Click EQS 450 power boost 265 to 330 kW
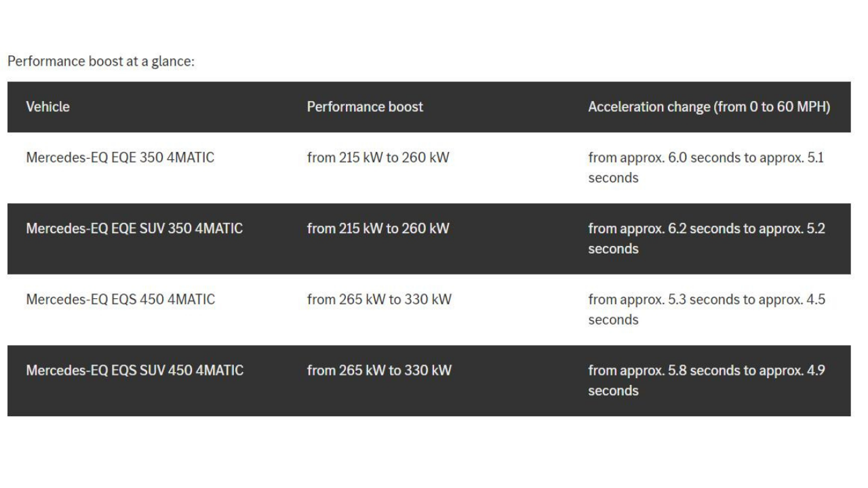Screen dimensions: 868x488 coord(379,300)
